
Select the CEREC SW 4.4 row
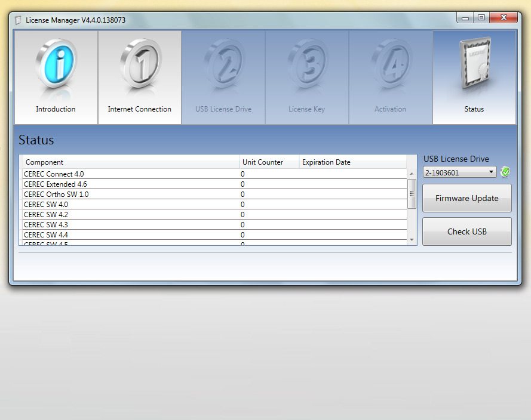(x=214, y=234)
